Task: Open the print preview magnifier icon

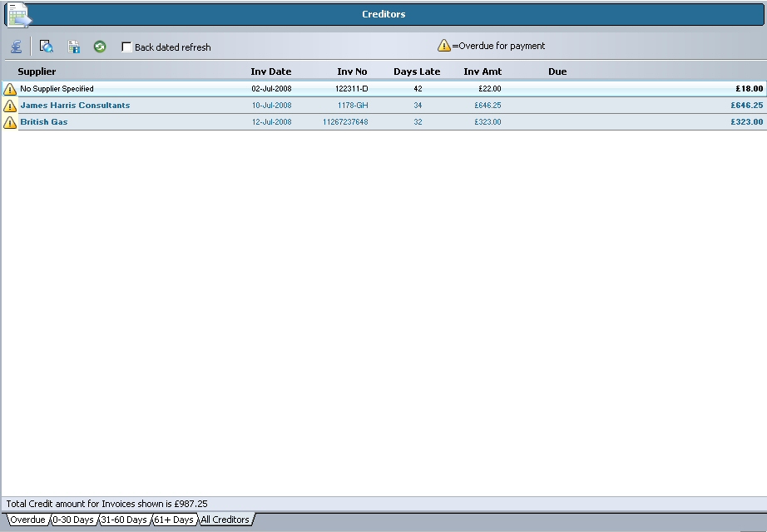Action: (47, 47)
